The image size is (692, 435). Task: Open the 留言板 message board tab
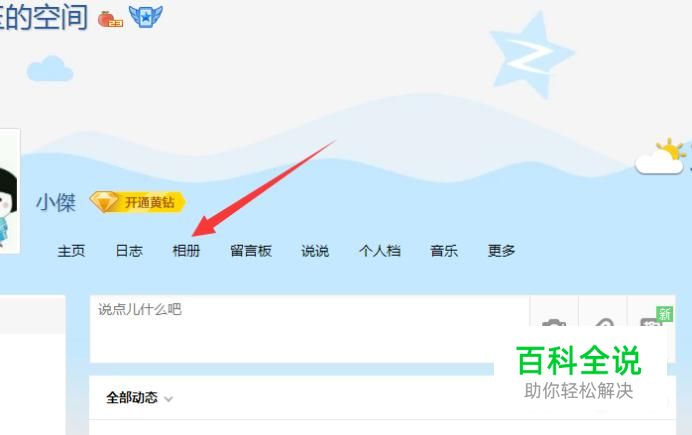click(x=251, y=251)
